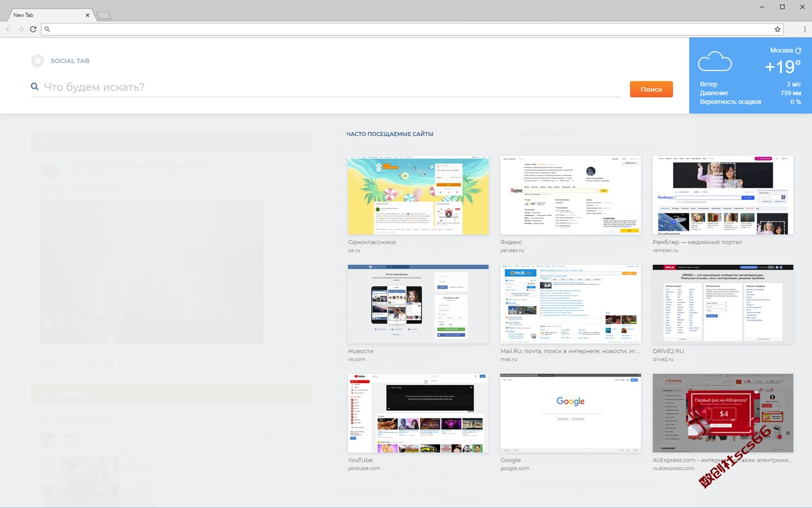812x508 pixels.
Task: Click 'Рамблер — медийный портал' title
Action: (x=697, y=242)
